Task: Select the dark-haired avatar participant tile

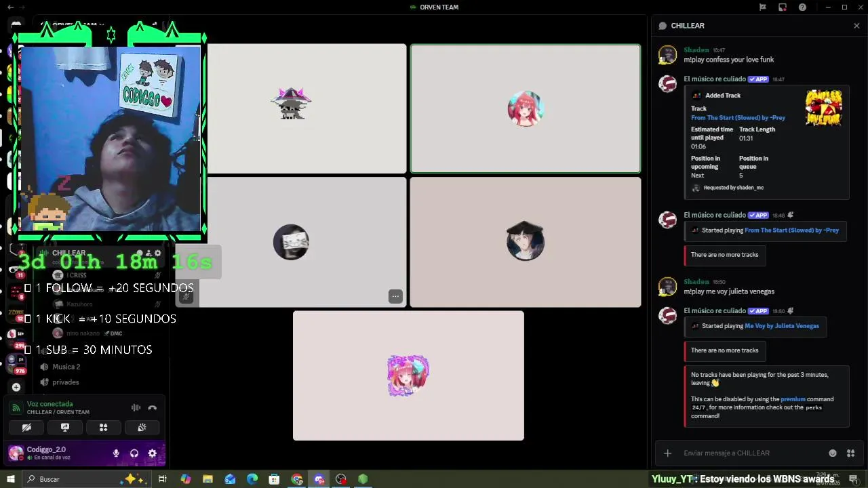Action: click(526, 242)
